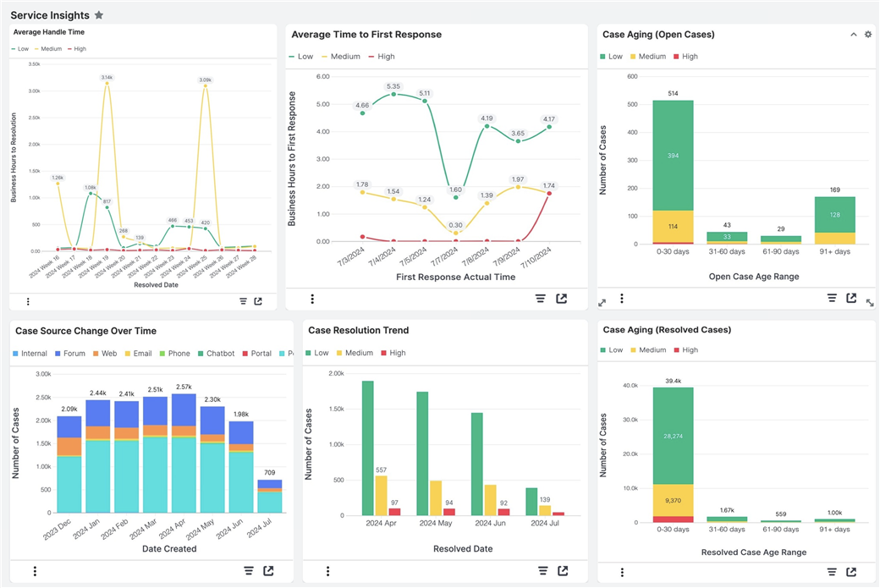Open kebab menu on Case Aging (Resolved Cases)

click(x=622, y=573)
